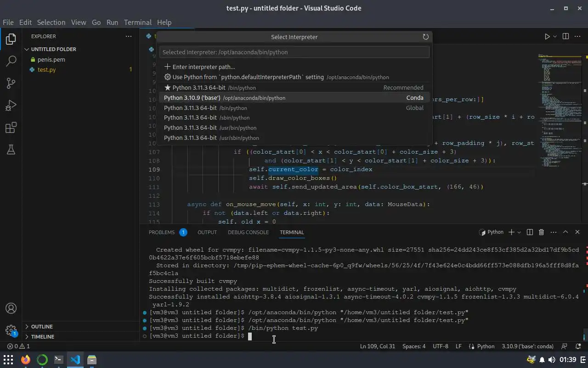The image size is (588, 368).
Task: Open the Python terminal selector
Action: (491, 232)
